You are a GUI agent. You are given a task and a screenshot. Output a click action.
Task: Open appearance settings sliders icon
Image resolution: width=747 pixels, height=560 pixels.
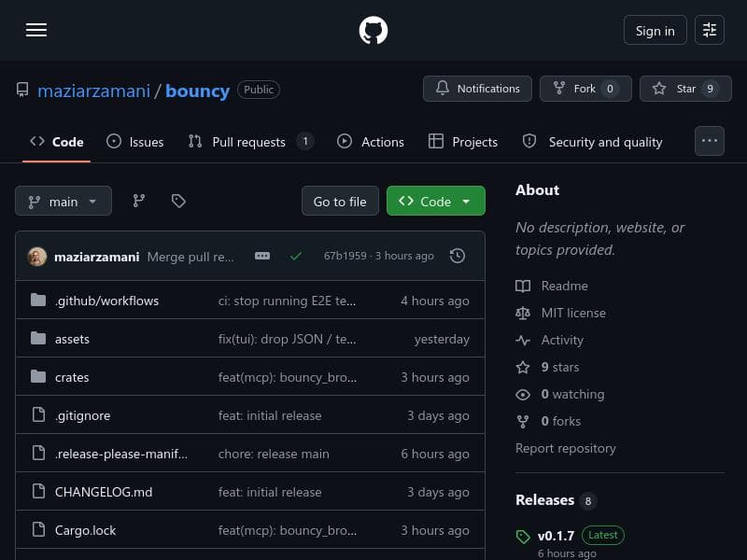(x=710, y=30)
